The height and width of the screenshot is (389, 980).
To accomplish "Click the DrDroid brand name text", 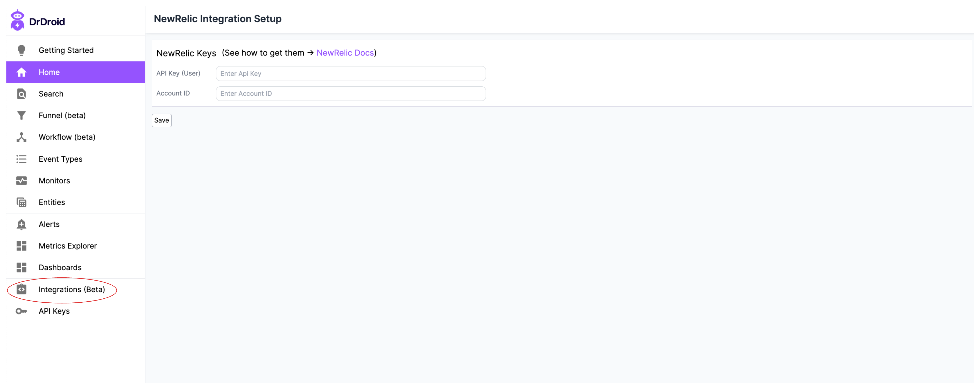I will [47, 22].
